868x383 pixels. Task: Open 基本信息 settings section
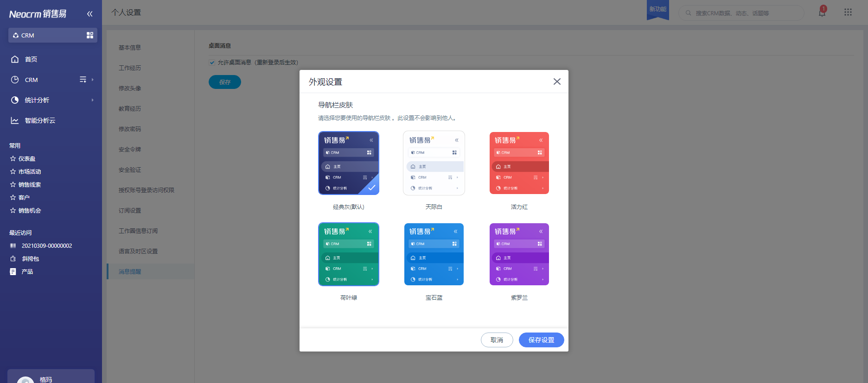pos(130,48)
